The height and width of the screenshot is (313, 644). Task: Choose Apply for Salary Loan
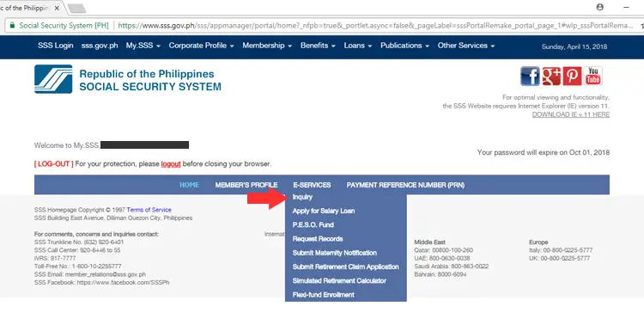[x=323, y=211]
